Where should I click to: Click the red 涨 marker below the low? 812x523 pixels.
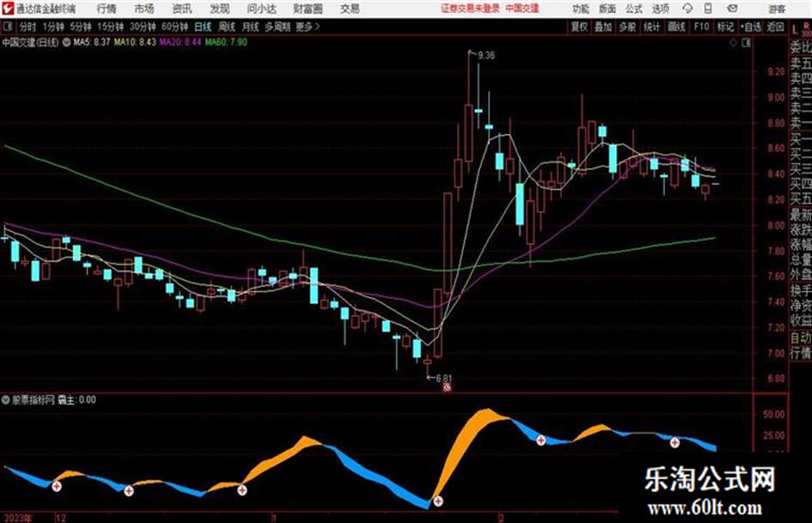(447, 387)
